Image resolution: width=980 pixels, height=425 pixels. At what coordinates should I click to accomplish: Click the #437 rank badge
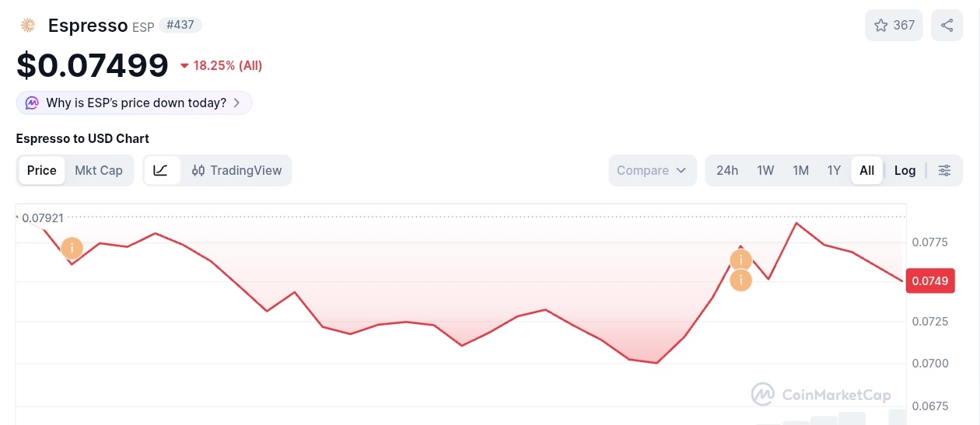pos(180,26)
